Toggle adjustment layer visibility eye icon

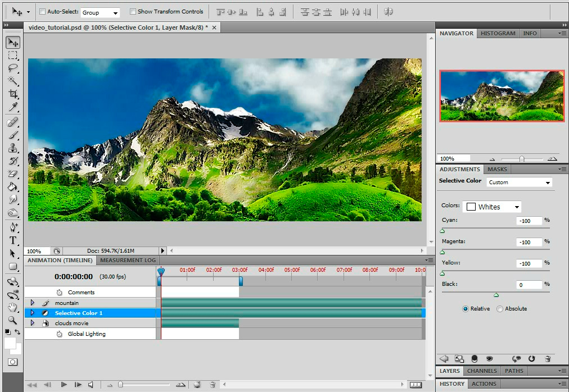coord(490,359)
